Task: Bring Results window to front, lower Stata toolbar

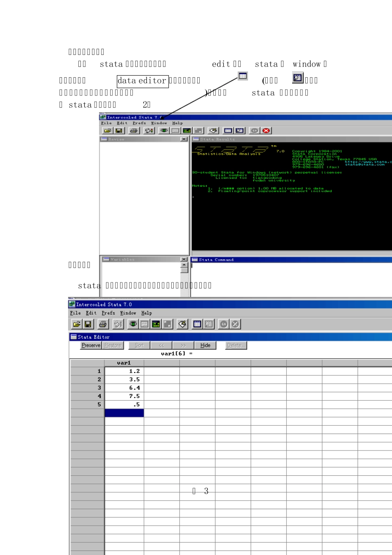Action: tap(144, 324)
